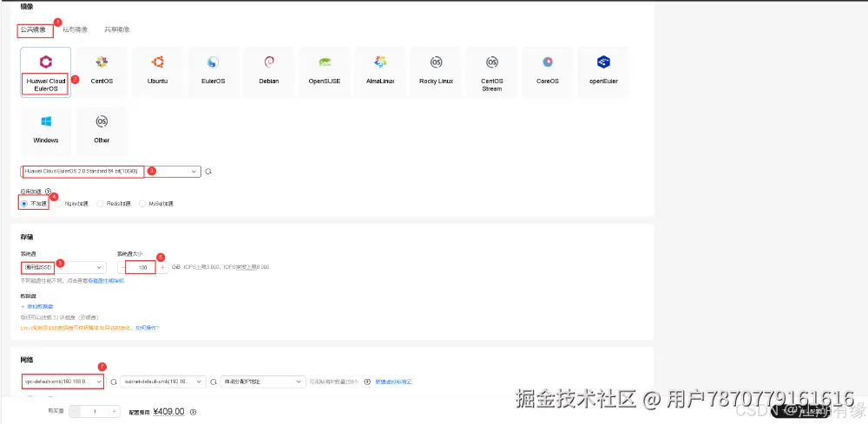Decrease purchase quantity with minus button
Image resolution: width=868 pixels, height=424 pixels.
(76, 412)
